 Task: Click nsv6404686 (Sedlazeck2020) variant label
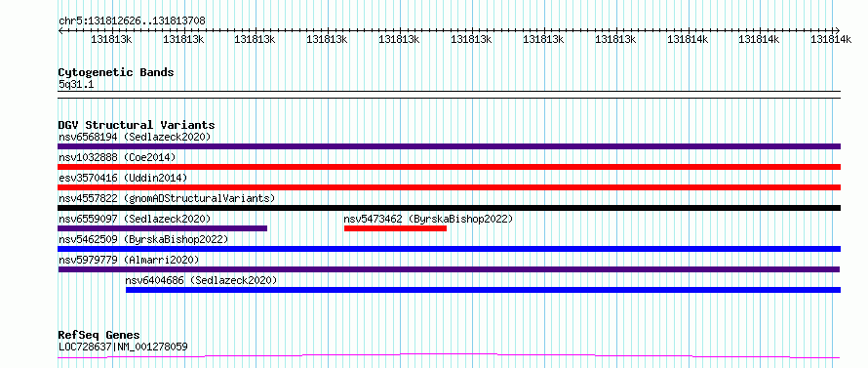(x=202, y=280)
